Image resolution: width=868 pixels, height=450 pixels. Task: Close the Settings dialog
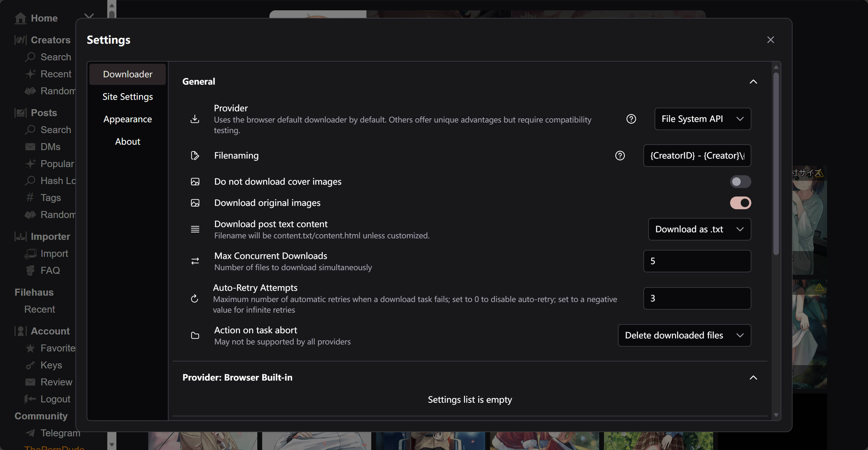point(770,40)
